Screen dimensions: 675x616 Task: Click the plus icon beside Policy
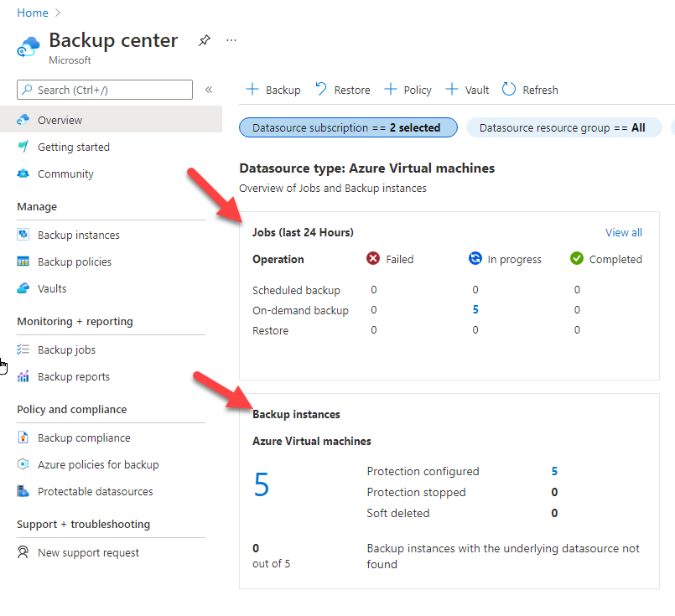391,90
